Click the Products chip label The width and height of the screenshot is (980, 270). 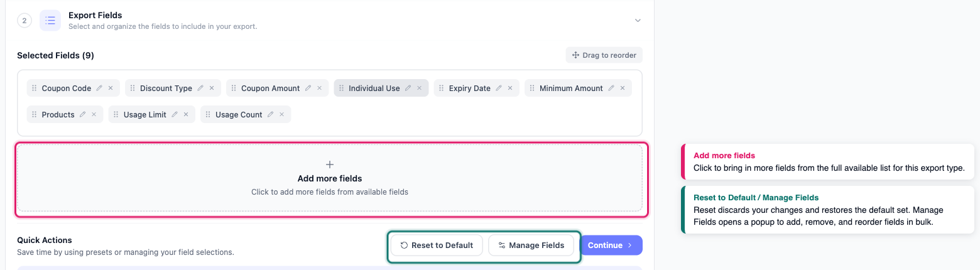click(x=58, y=115)
